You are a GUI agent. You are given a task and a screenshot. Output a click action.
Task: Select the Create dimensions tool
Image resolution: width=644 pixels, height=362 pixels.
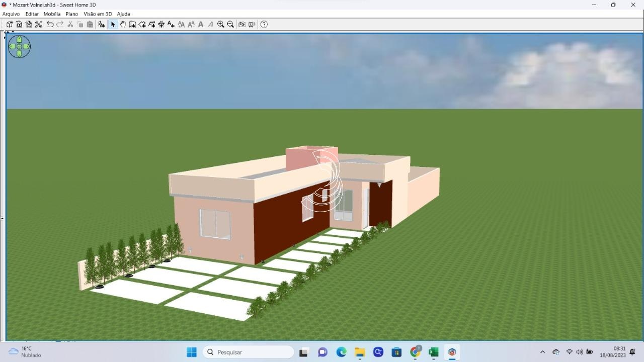(x=162, y=24)
